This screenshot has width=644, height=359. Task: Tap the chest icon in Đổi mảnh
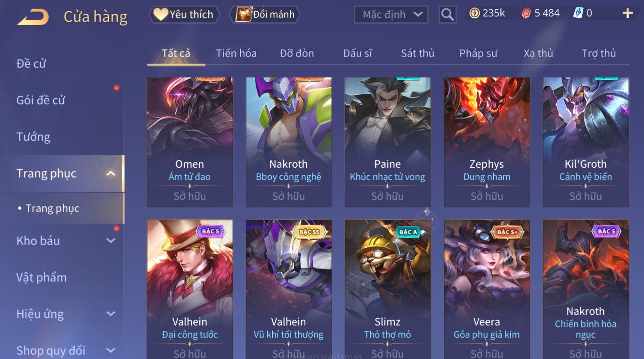(x=243, y=14)
